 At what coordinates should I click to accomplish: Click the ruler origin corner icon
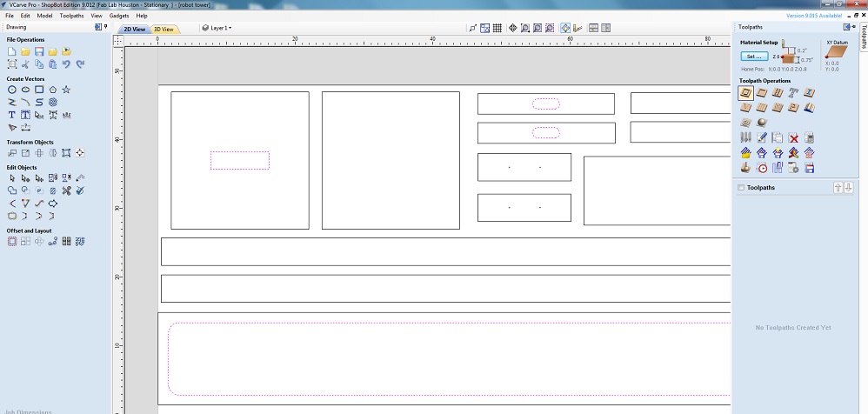click(x=118, y=40)
